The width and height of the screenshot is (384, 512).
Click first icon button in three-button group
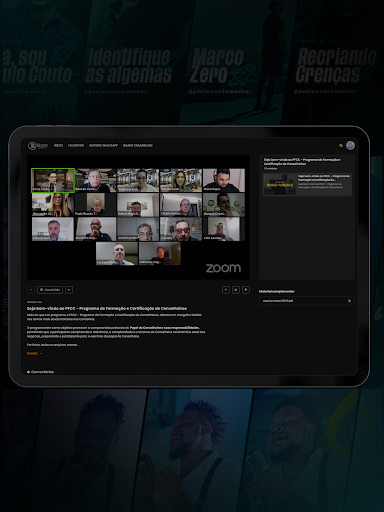click(226, 290)
